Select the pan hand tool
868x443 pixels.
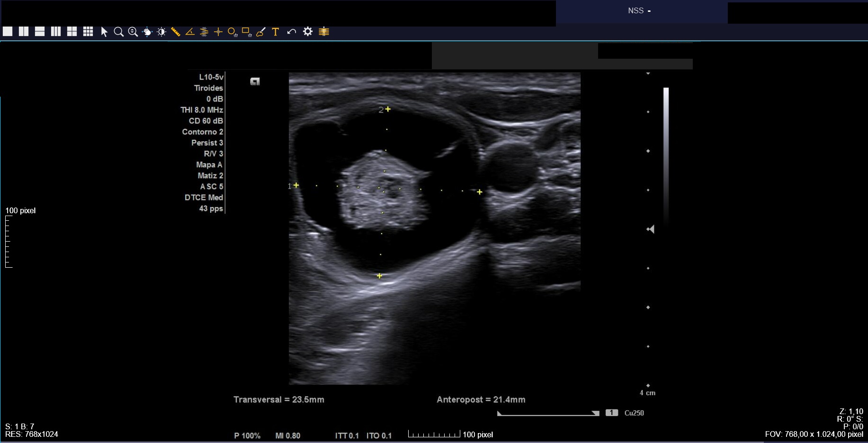click(147, 32)
